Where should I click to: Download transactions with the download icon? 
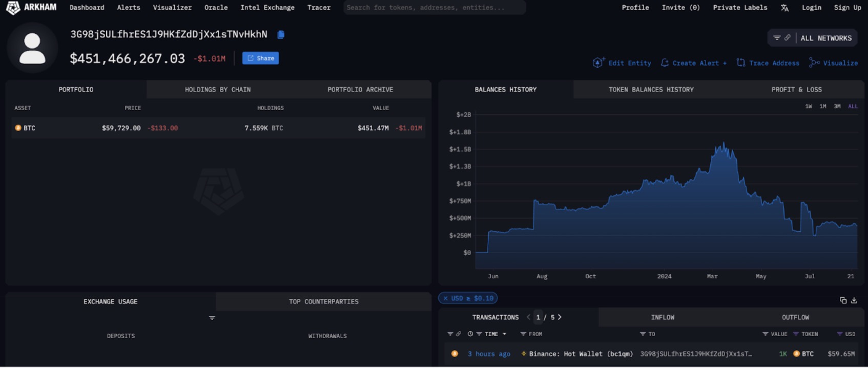[x=854, y=300]
